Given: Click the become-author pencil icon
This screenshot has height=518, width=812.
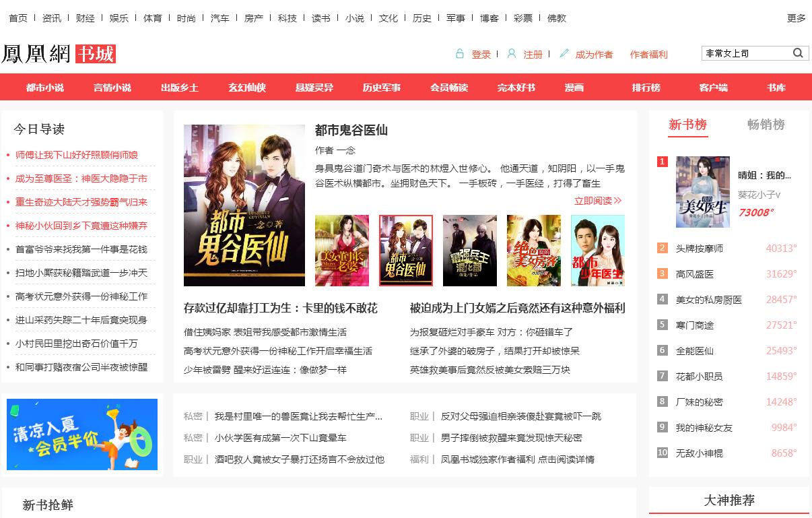Looking at the screenshot, I should [564, 54].
